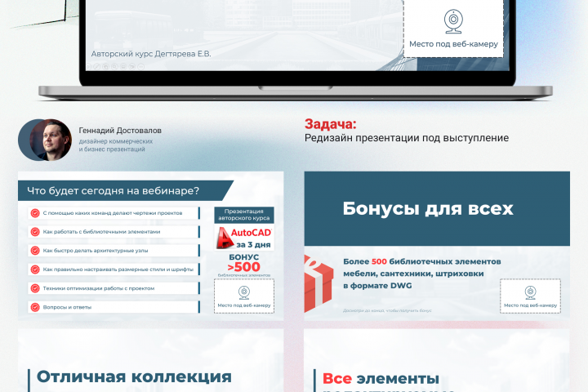Click 'в формате DWG' line
Screen dimensions: 588x392
point(377,286)
